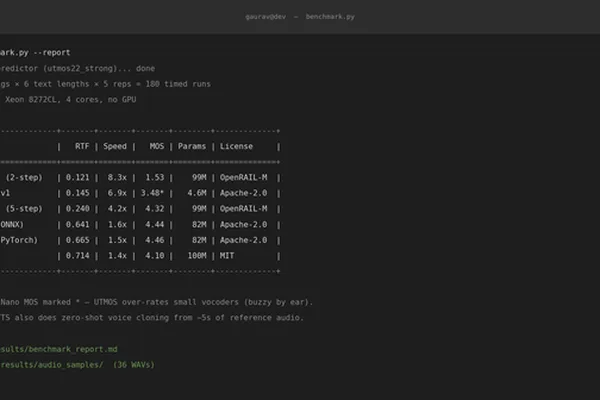Click the Params column header
Screen dimensions: 600x400
[x=192, y=146]
